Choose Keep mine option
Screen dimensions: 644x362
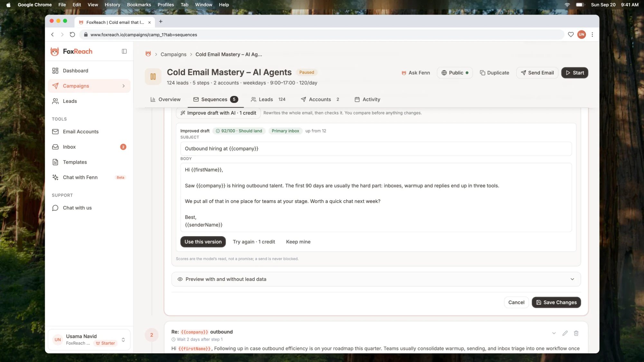298,242
